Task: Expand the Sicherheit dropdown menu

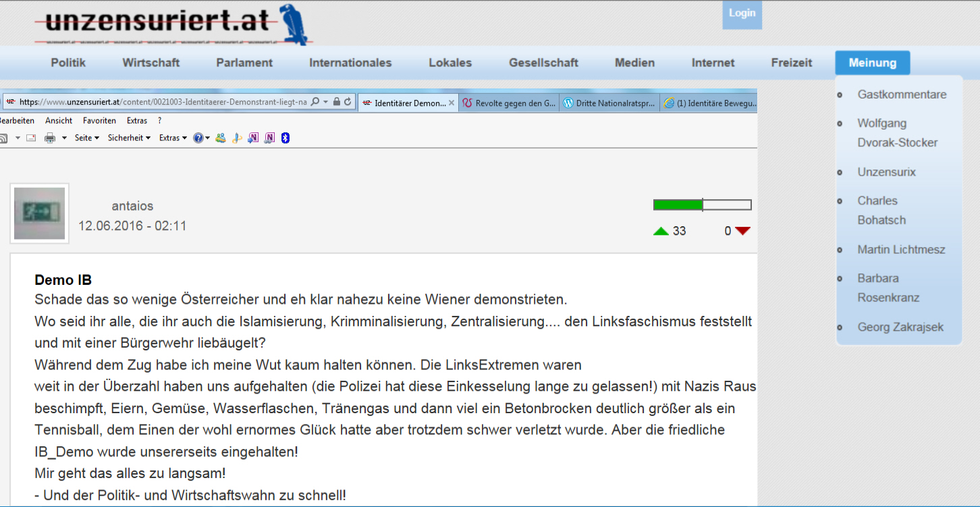Action: click(x=129, y=138)
